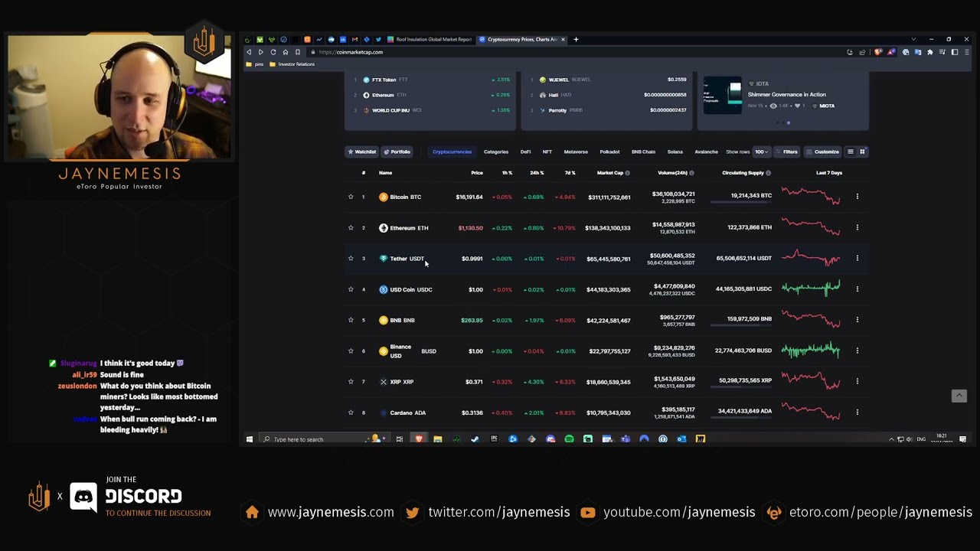This screenshot has height=551, width=980.
Task: Close the Cryptocurrency Prices tab
Action: (563, 39)
